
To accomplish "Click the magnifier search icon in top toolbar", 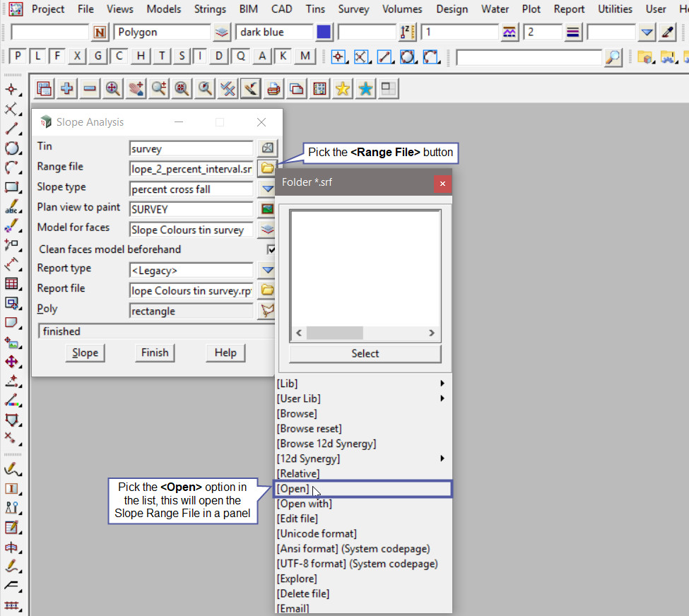I will 613,57.
